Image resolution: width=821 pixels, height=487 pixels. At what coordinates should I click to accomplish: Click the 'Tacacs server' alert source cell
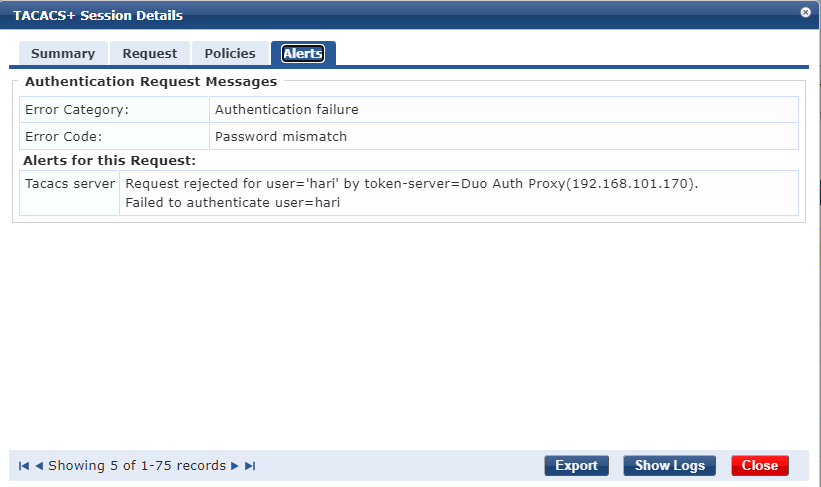click(69, 185)
